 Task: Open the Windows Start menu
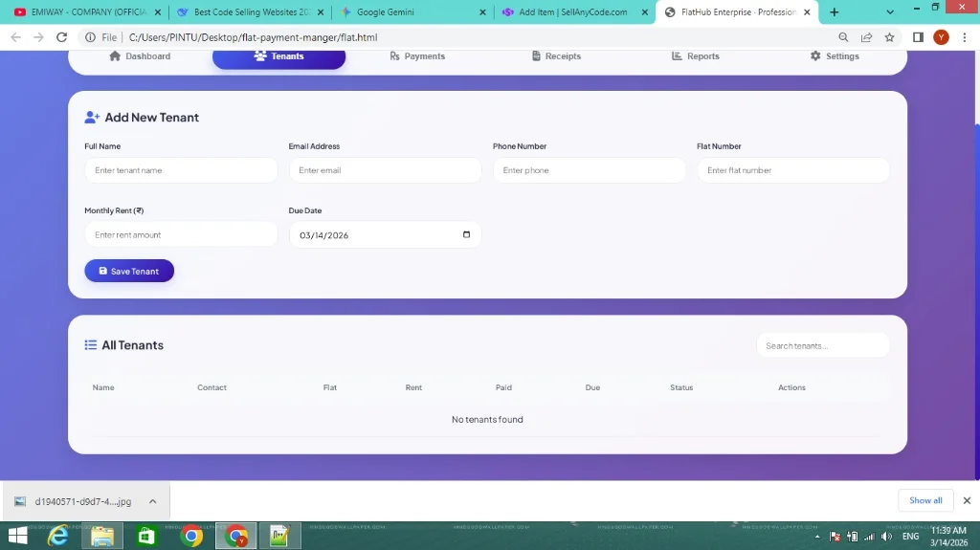click(x=17, y=537)
